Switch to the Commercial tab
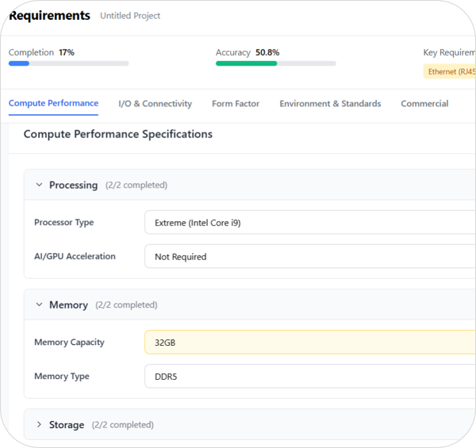Image resolution: width=476 pixels, height=448 pixels. (x=424, y=104)
